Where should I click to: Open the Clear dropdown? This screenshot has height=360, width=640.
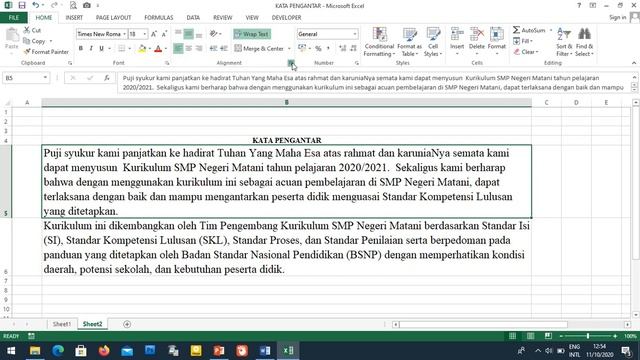pyautogui.click(x=526, y=52)
